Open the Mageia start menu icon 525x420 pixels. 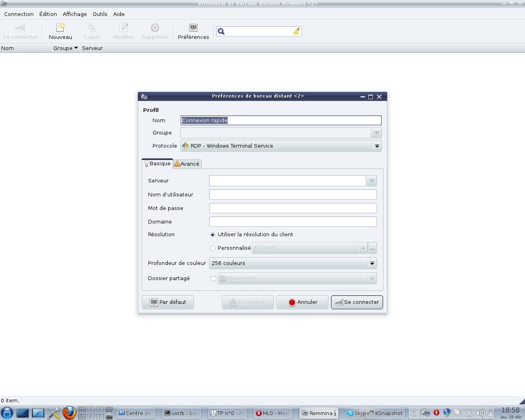[x=7, y=413]
